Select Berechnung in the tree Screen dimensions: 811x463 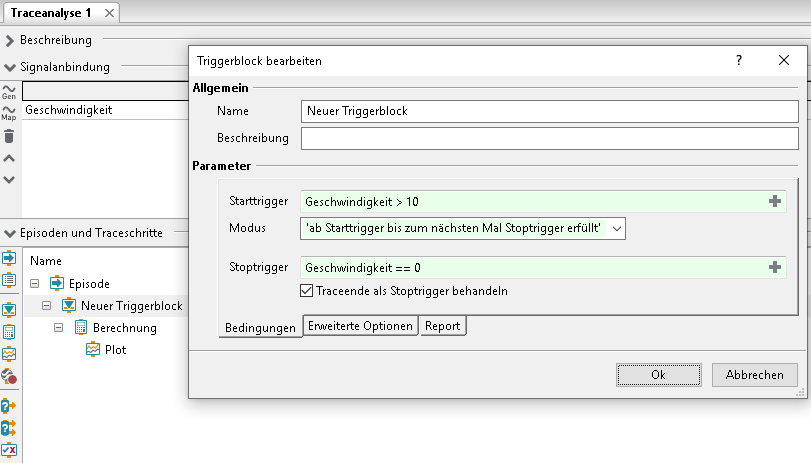click(125, 327)
